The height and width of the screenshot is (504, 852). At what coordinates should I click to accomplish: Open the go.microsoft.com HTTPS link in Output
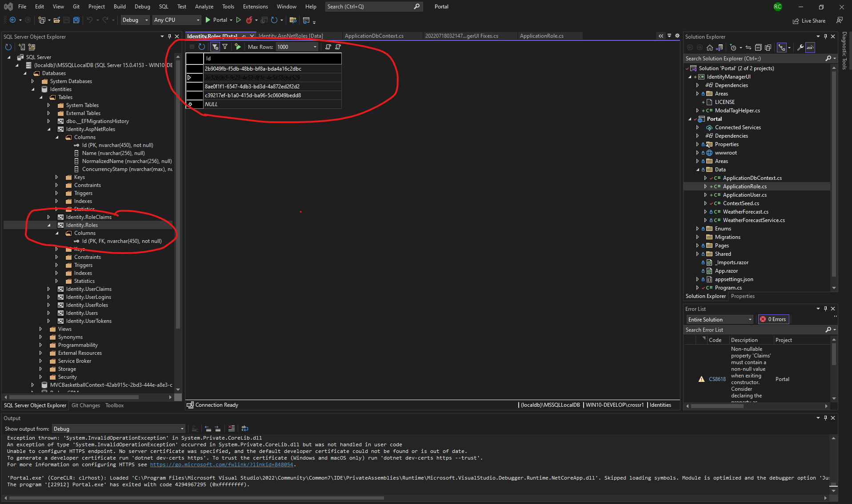(x=221, y=464)
